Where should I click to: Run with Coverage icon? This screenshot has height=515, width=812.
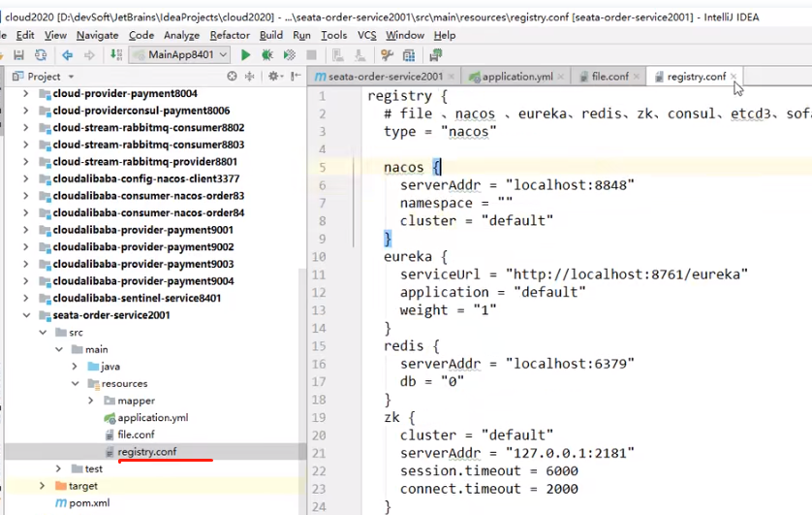[x=290, y=55]
